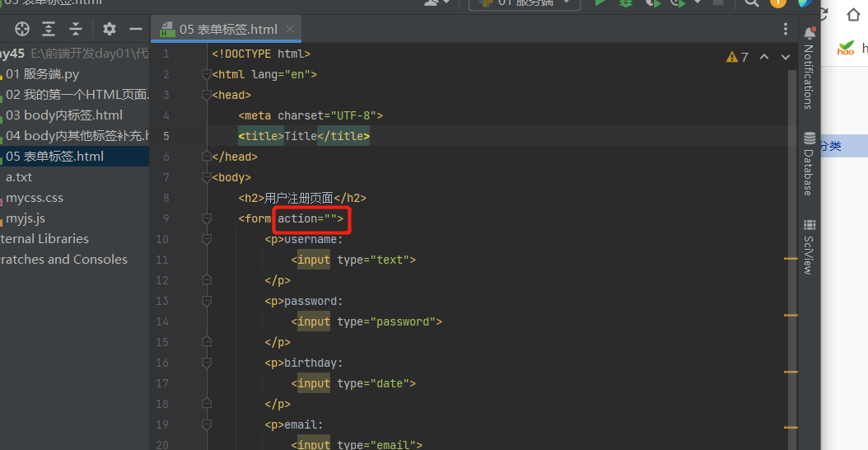Open 02 我的第一个HTML页面 file in tree

(77, 95)
